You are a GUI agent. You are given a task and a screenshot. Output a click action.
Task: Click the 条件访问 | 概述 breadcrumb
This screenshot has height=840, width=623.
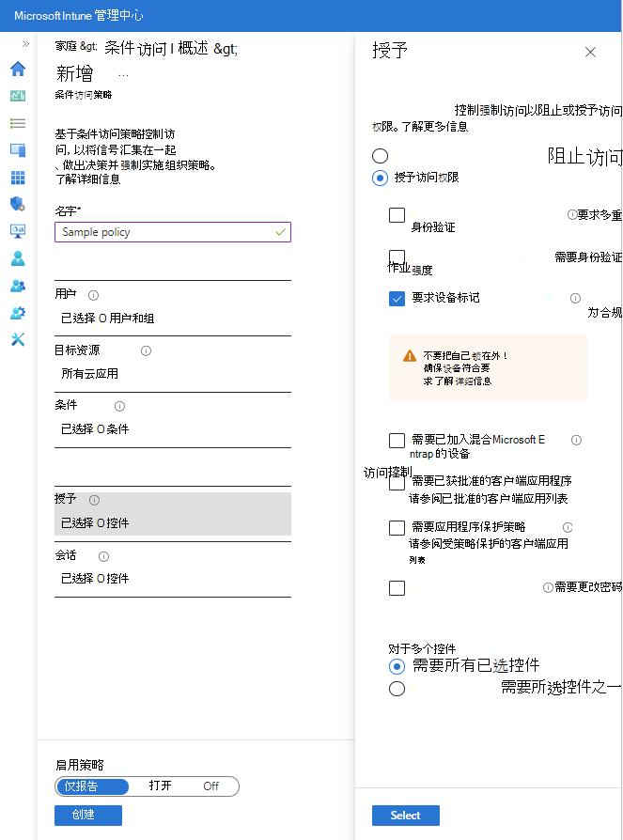[x=156, y=48]
